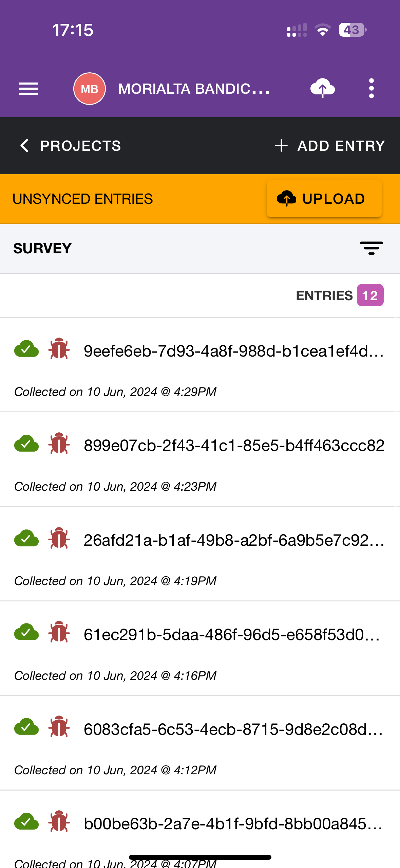400x868 pixels.
Task: Tap the MB project avatar
Action: [x=90, y=89]
